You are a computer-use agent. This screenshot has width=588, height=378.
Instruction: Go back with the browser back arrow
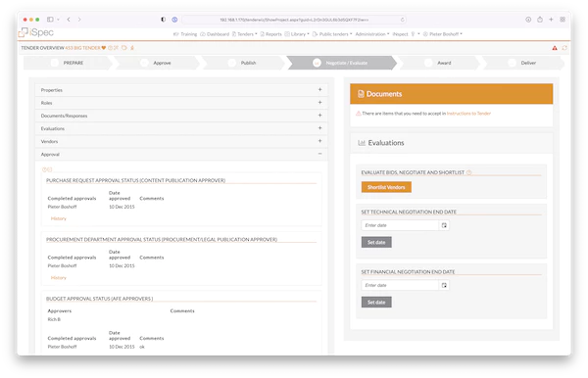click(69, 20)
